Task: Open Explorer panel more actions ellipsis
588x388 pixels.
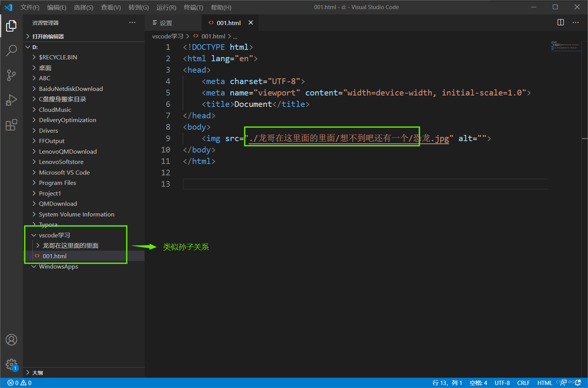Action: pos(132,22)
